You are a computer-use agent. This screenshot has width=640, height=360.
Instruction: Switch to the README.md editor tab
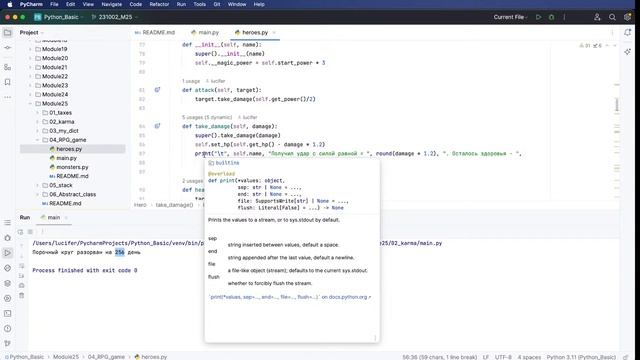click(155, 33)
